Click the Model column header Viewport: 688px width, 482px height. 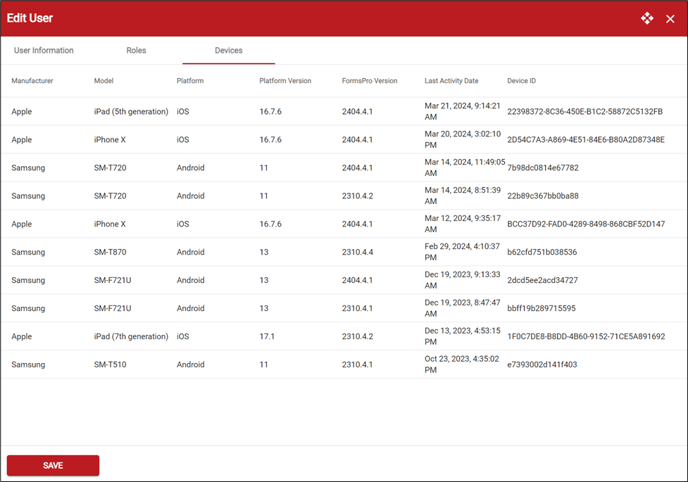(x=104, y=81)
